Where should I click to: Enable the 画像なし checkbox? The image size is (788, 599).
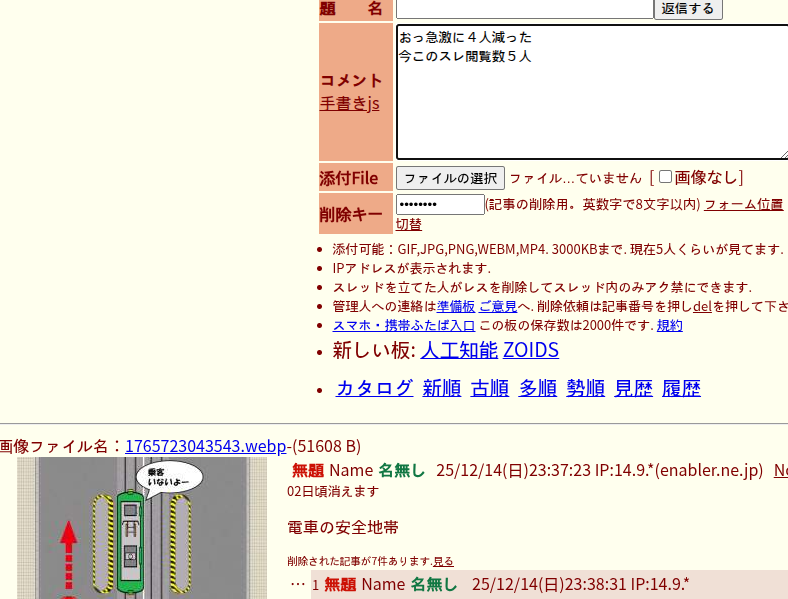click(x=665, y=177)
